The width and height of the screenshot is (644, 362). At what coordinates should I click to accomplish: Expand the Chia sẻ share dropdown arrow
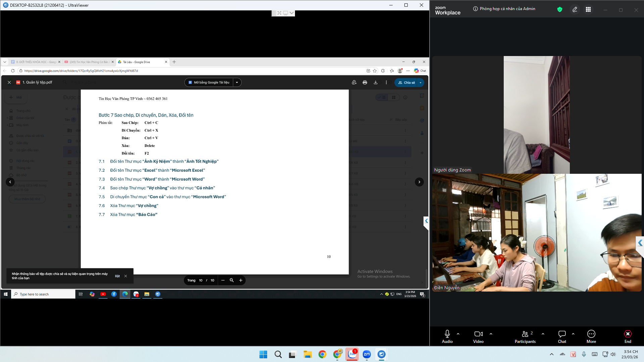[420, 83]
